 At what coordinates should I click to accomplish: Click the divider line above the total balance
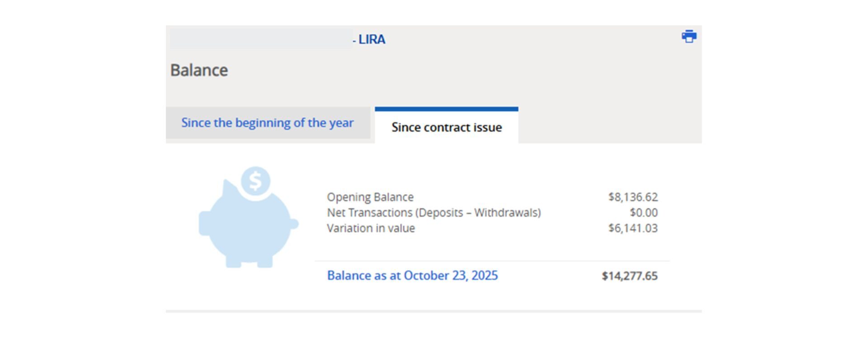pyautogui.click(x=492, y=261)
